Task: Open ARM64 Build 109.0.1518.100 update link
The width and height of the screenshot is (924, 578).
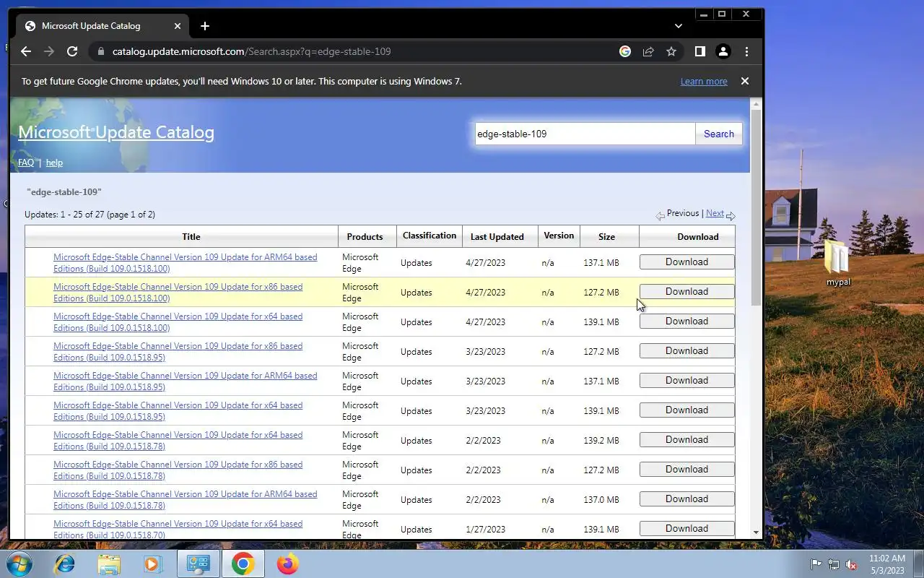Action: pyautogui.click(x=185, y=262)
